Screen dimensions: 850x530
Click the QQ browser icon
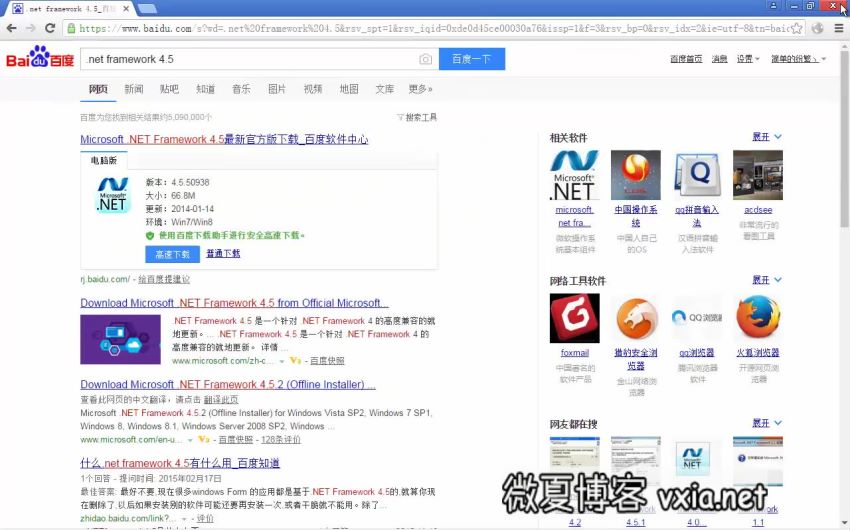pos(697,318)
